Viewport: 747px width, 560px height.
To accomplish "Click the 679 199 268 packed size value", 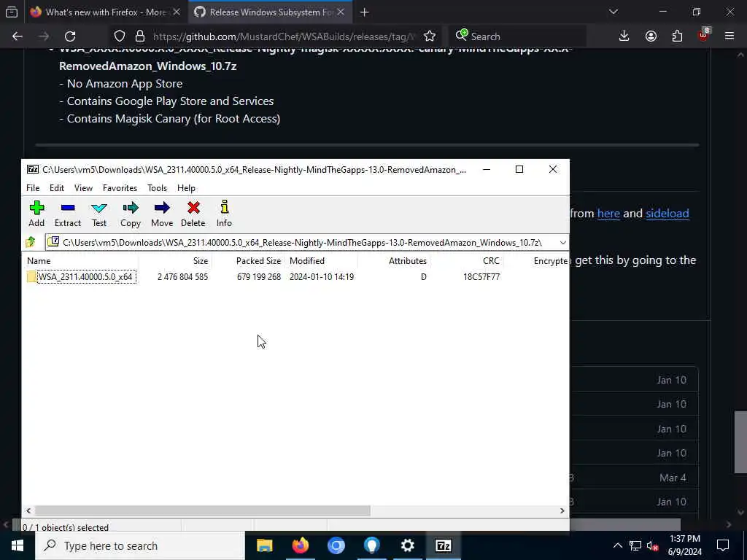I will point(259,276).
